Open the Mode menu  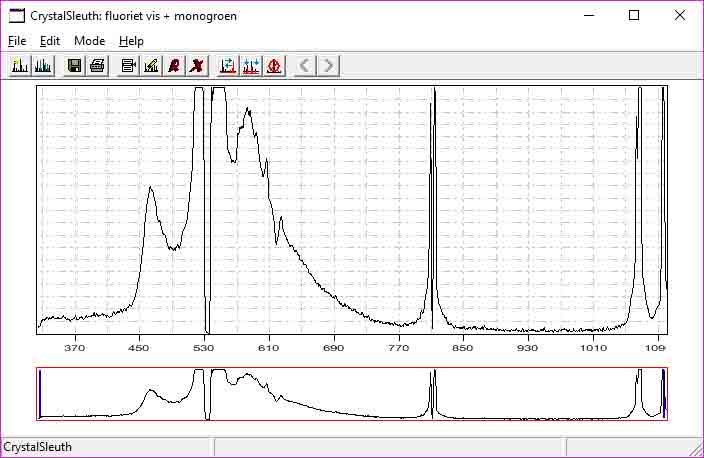click(89, 41)
